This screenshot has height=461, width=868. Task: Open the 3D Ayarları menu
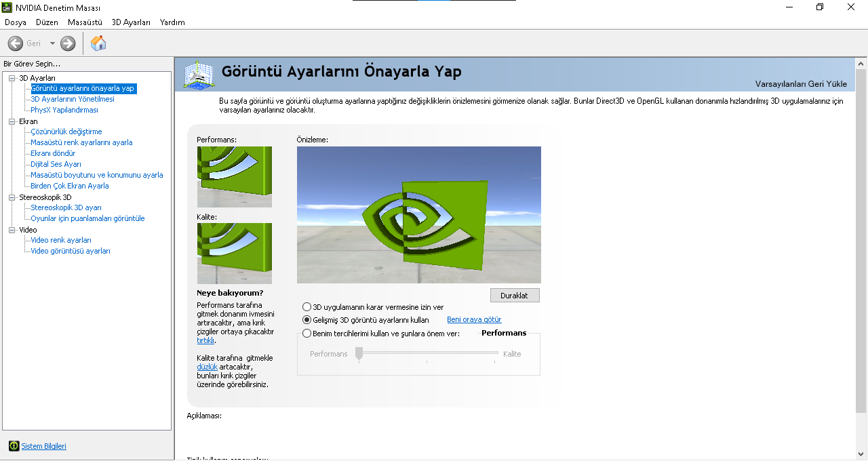point(131,22)
